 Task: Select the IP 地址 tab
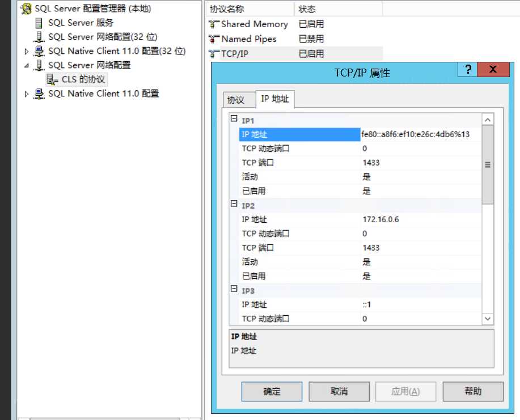[x=275, y=99]
